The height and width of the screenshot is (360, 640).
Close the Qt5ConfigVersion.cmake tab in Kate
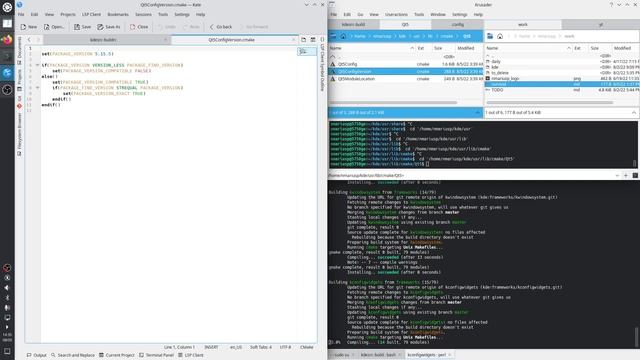293,40
